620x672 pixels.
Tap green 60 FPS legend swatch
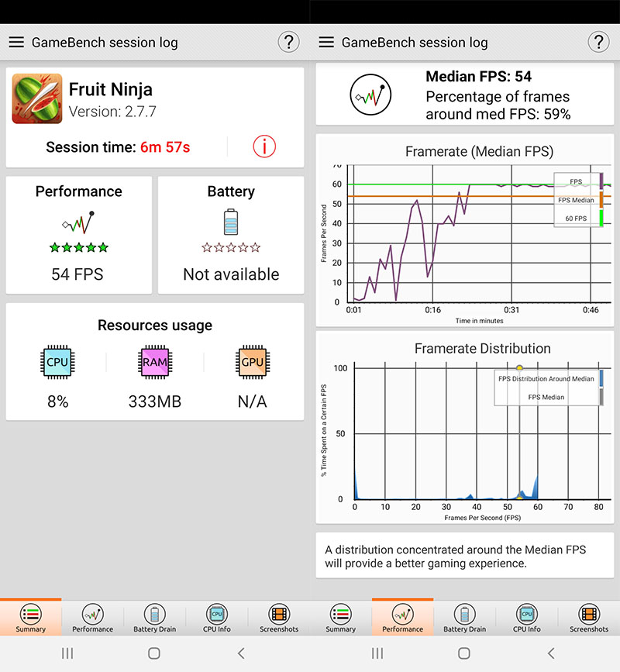[601, 218]
